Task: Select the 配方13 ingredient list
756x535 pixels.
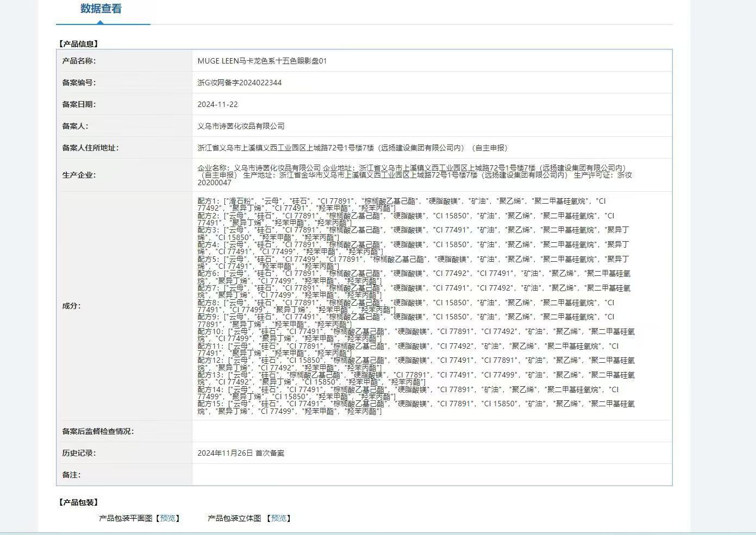Action: coord(416,379)
